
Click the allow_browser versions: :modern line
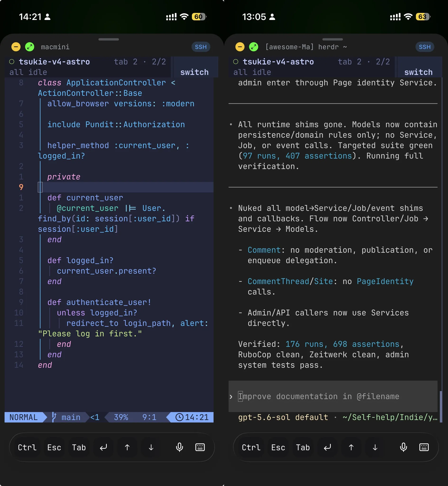[121, 103]
